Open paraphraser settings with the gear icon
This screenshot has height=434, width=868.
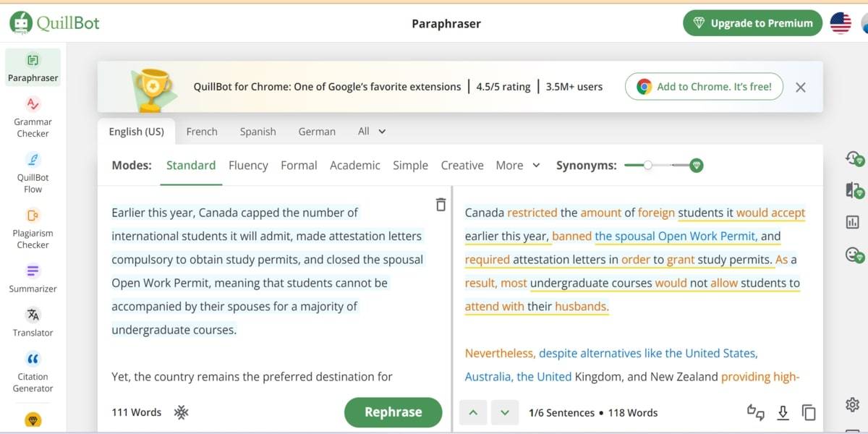(x=851, y=405)
